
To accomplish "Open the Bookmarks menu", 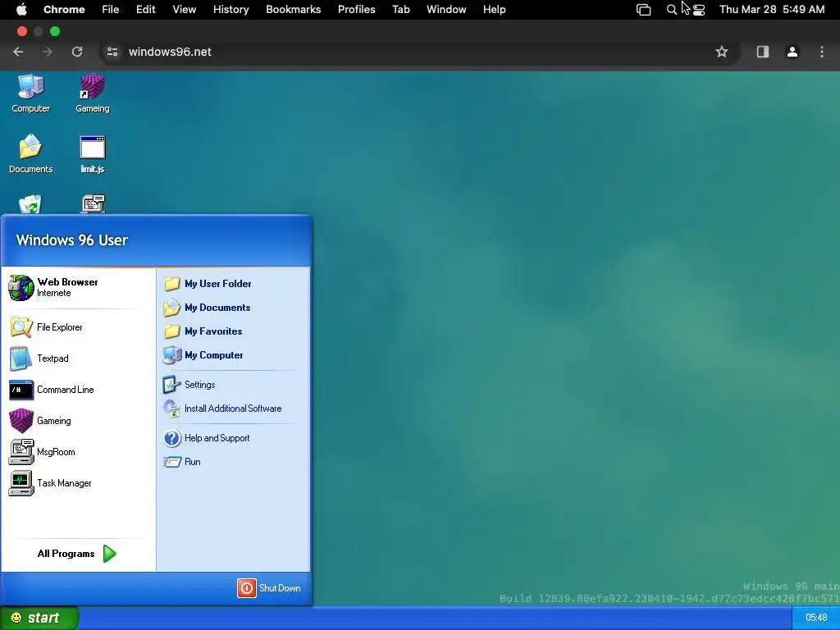I will (x=294, y=10).
